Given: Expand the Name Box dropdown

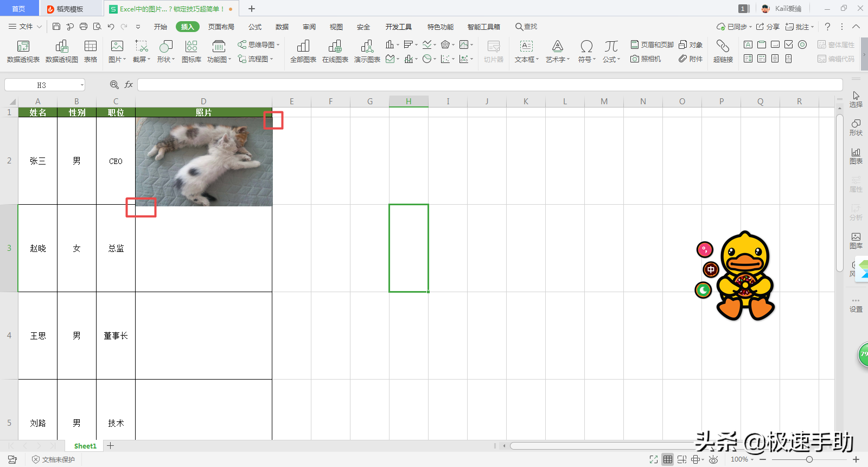Looking at the screenshot, I should tap(82, 85).
